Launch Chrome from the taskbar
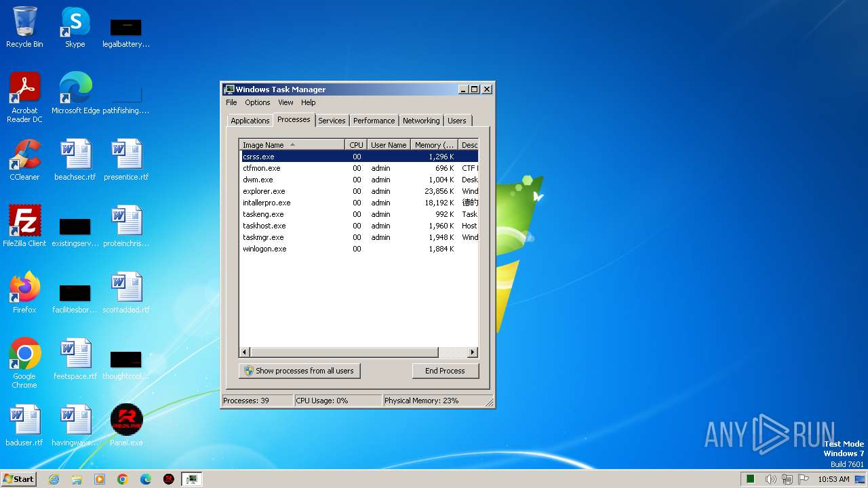 point(123,479)
